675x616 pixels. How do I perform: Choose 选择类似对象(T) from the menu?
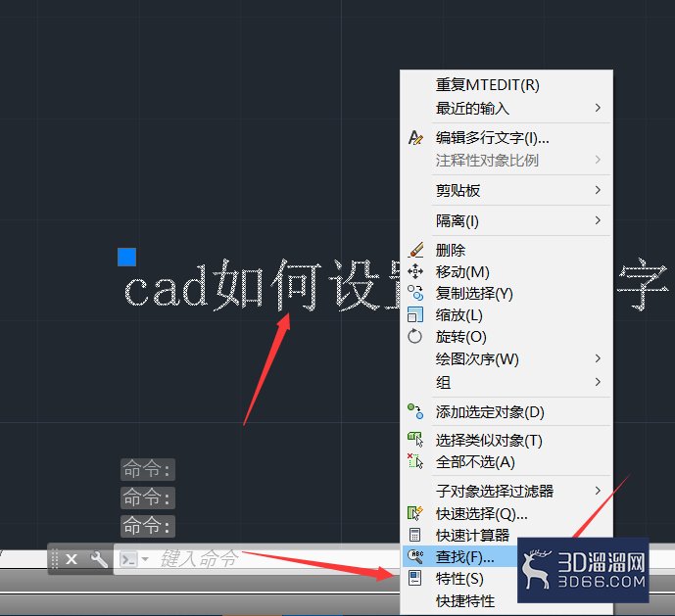click(x=506, y=440)
